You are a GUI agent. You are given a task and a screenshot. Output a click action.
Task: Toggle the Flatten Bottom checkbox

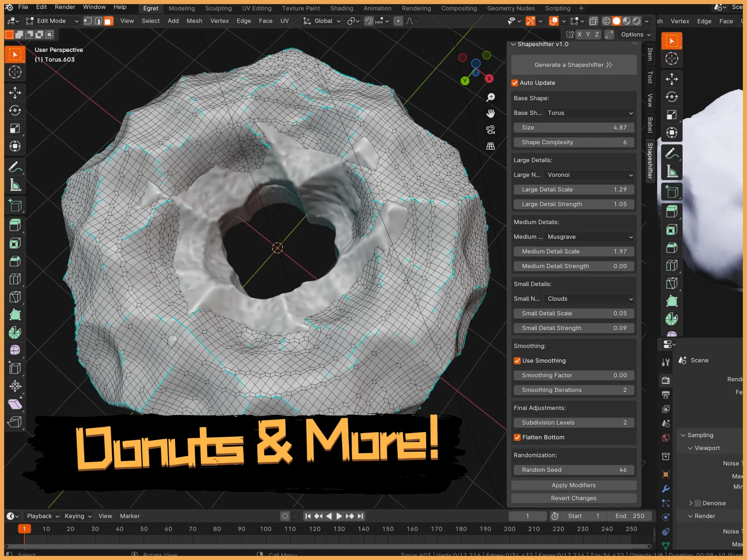click(x=517, y=437)
